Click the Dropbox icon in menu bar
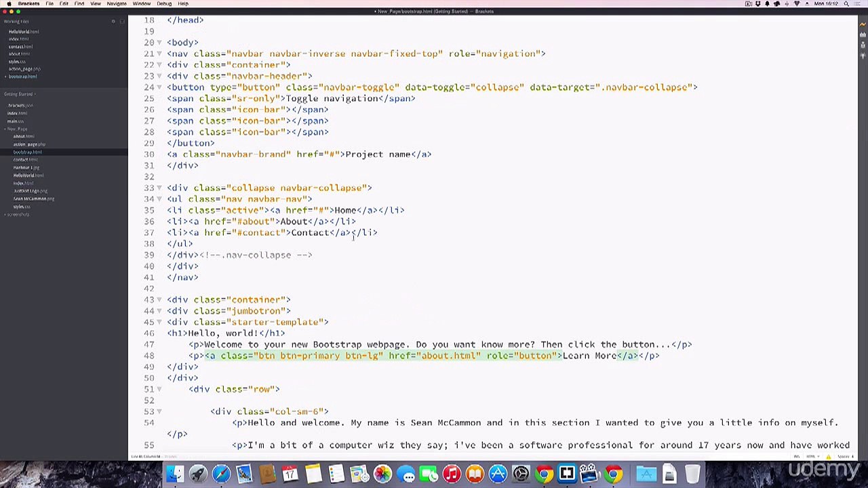This screenshot has height=488, width=868. tap(757, 3)
